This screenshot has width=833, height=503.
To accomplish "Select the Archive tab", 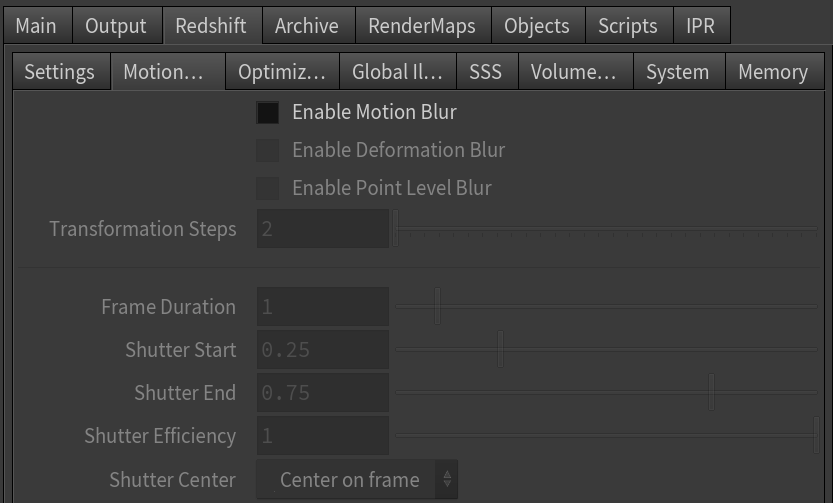I will pyautogui.click(x=308, y=25).
